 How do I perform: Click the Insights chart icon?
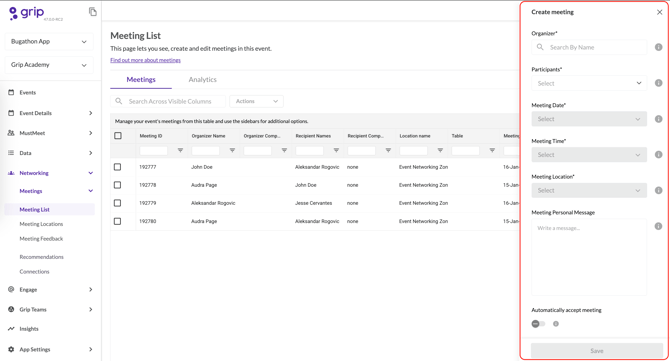pyautogui.click(x=11, y=329)
